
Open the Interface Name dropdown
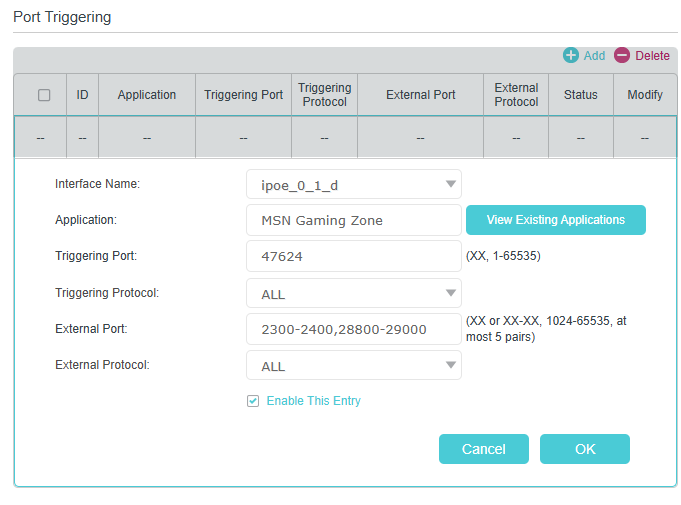click(354, 184)
